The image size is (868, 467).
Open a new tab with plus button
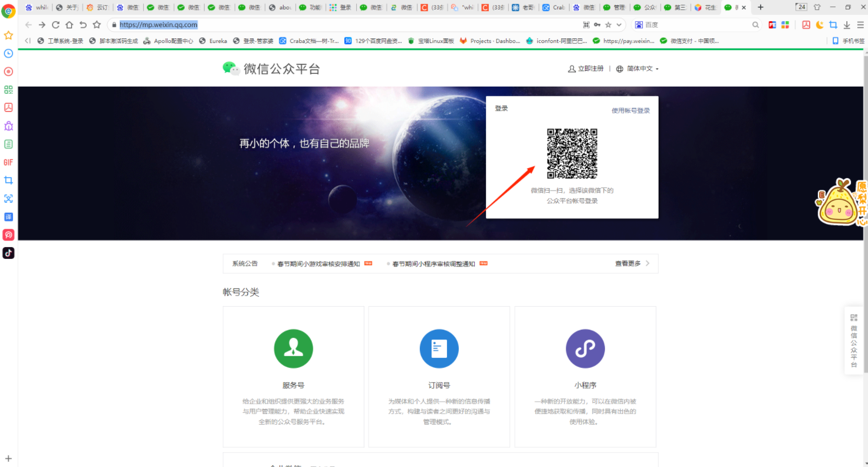click(x=761, y=7)
